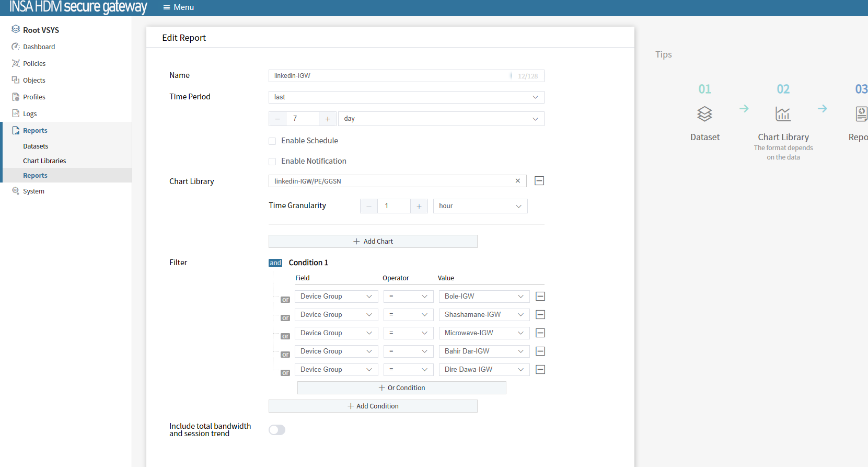
Task: Click the Add Chart button
Action: tap(373, 242)
